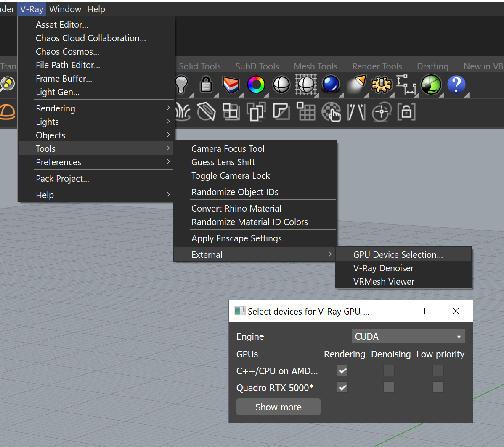Expand the Tools submenu entry

[96, 149]
